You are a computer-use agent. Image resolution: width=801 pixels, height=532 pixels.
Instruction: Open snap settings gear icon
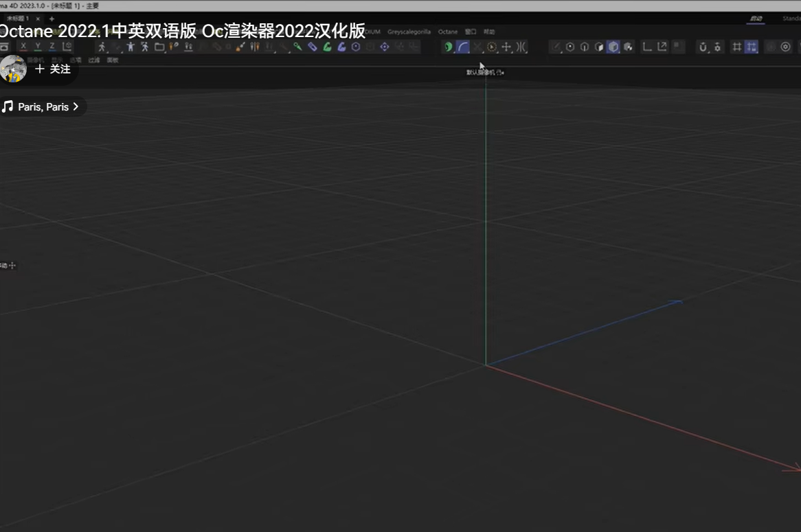pos(718,47)
